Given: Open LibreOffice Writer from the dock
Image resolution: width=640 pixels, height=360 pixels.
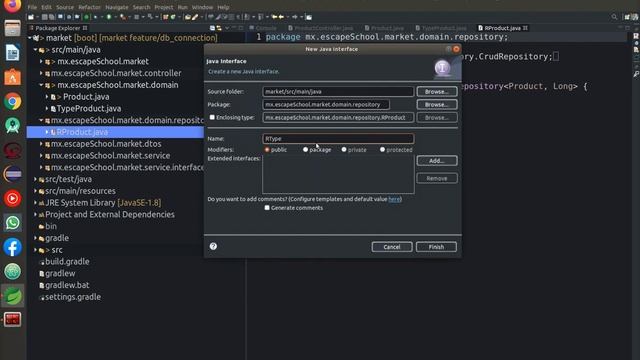Looking at the screenshot, I should pos(12,53).
